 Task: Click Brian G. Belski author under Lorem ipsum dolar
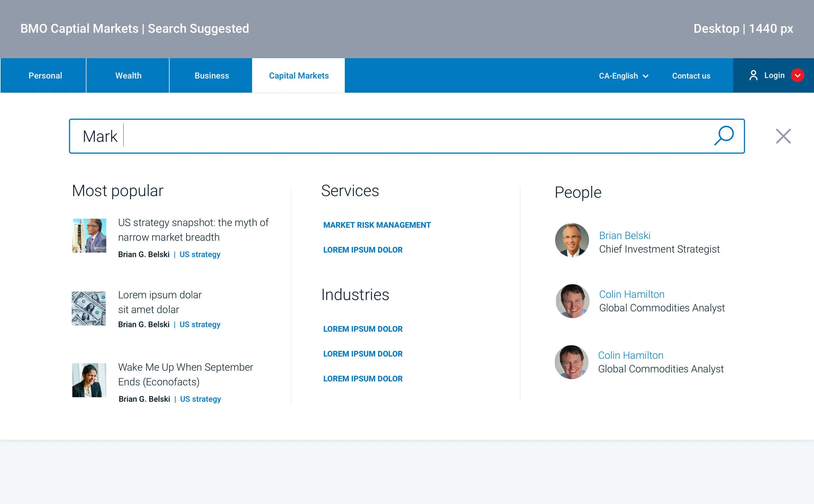(144, 324)
